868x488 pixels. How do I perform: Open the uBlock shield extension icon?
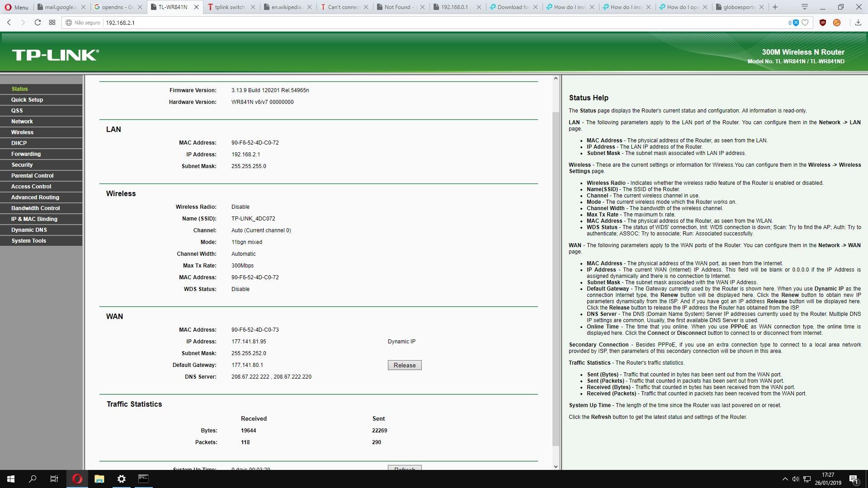coord(823,23)
